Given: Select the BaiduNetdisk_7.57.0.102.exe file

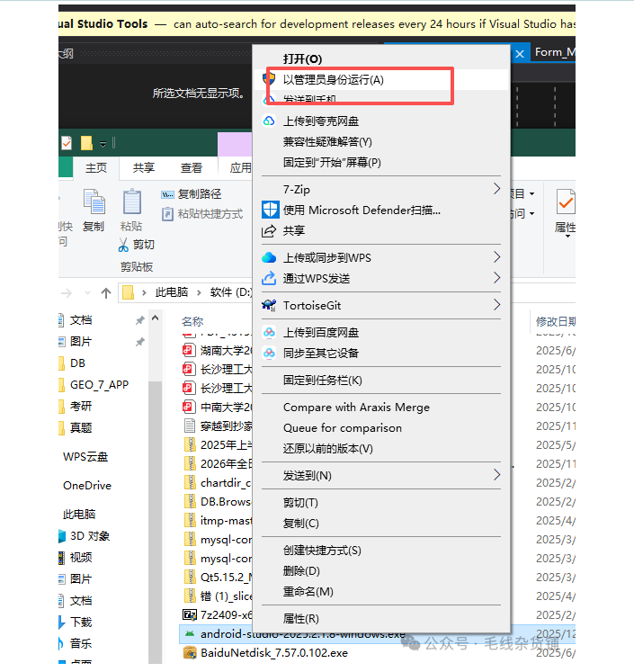Looking at the screenshot, I should pos(274,653).
